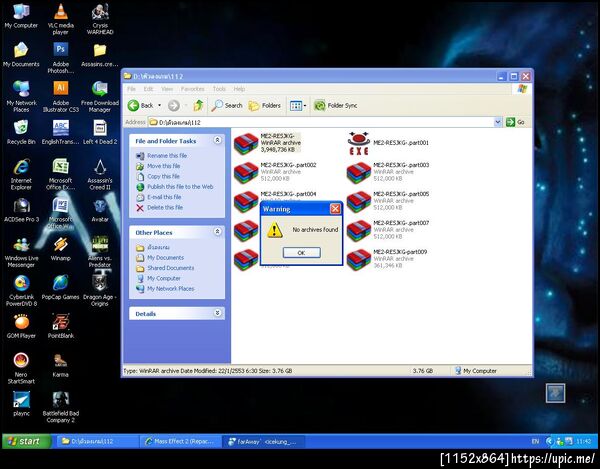The height and width of the screenshot is (469, 600).
Task: Open the Recycle Bin
Action: coord(21,132)
